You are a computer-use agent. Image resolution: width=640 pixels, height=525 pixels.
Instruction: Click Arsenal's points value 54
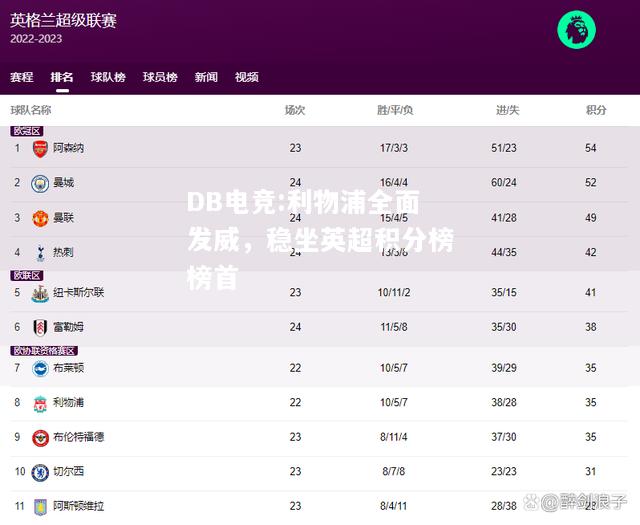coord(591,148)
